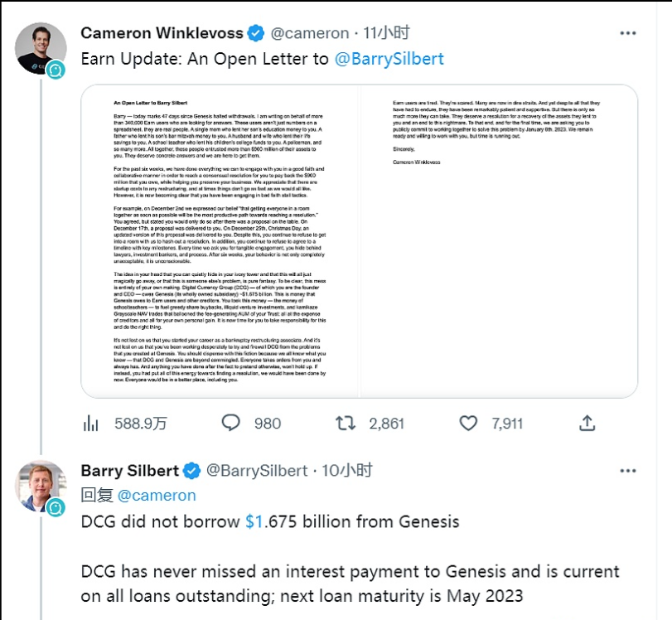
Task: Click the 11小时 timestamp on Cameron's tweet
Action: point(388,34)
